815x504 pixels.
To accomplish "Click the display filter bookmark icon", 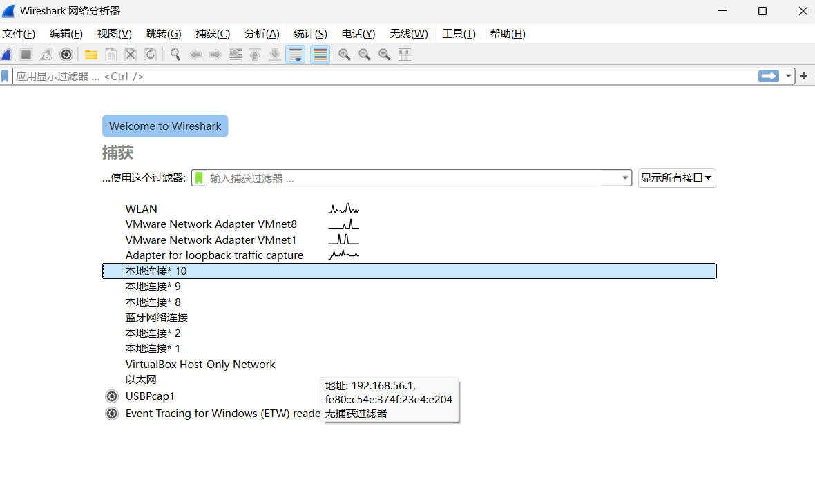I will 6,77.
